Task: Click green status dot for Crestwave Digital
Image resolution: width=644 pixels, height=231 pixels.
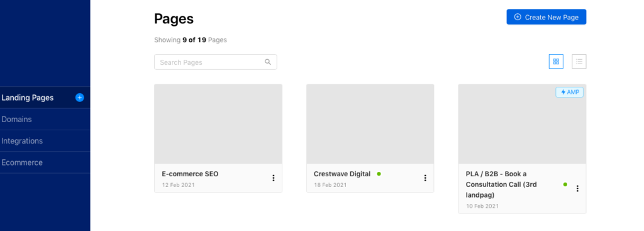Action: click(379, 174)
